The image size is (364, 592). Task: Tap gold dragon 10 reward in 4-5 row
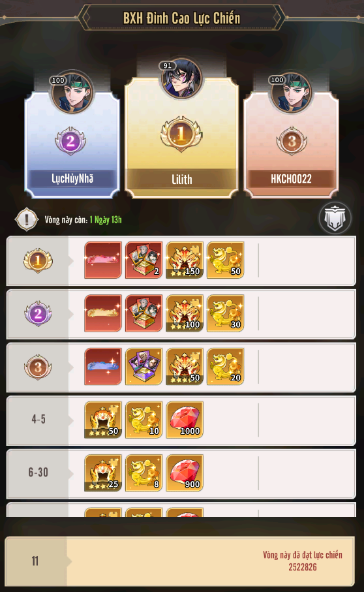tap(144, 420)
